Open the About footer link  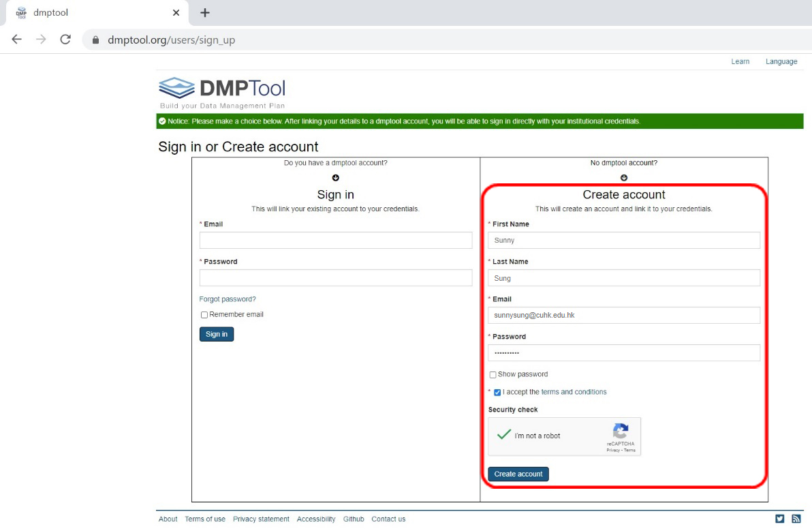pos(168,519)
